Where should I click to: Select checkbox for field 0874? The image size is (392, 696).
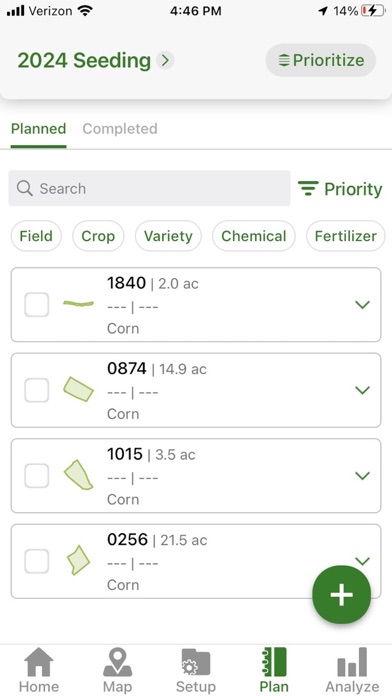(36, 390)
